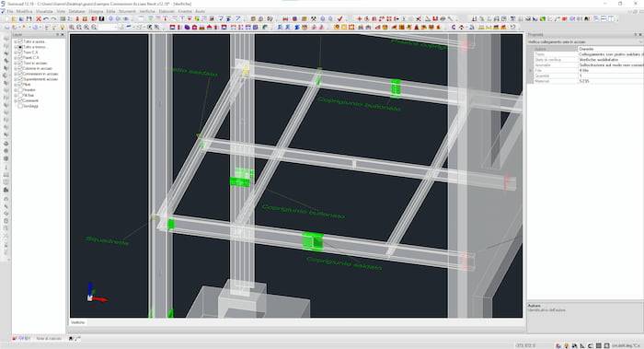Click the open folder icon

(14, 19)
